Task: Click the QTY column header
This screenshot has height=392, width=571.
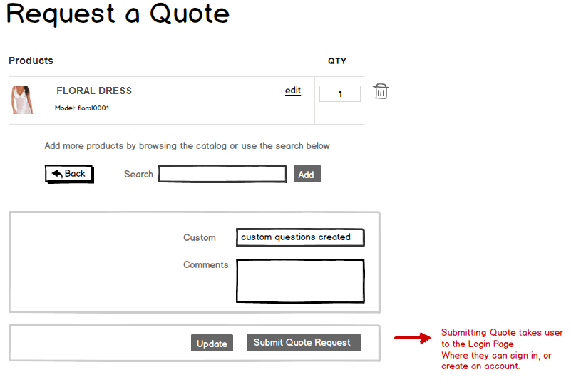Action: (x=337, y=61)
